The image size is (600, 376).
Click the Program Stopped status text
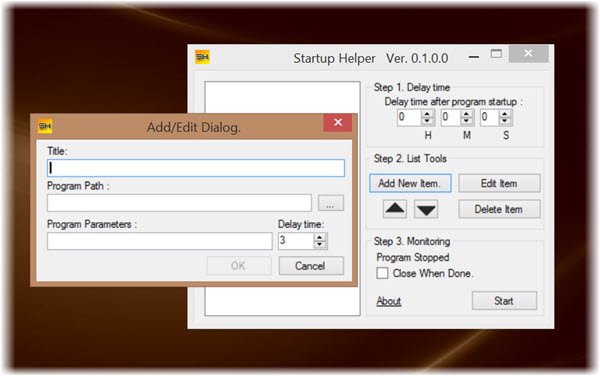point(412,257)
